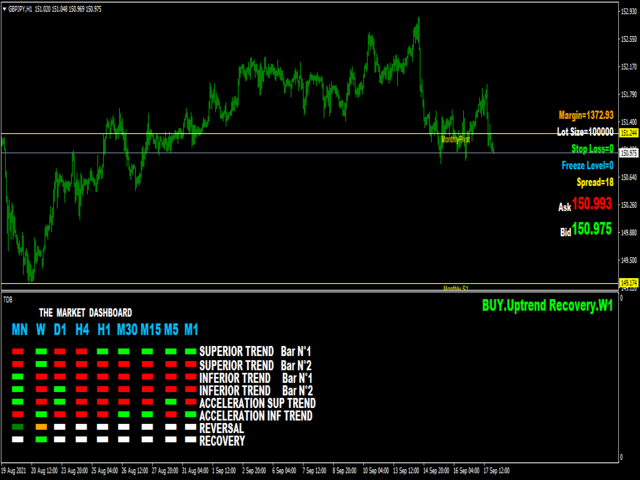Click the 150.260 price axis label
This screenshot has height=480, width=640.
pos(629,204)
